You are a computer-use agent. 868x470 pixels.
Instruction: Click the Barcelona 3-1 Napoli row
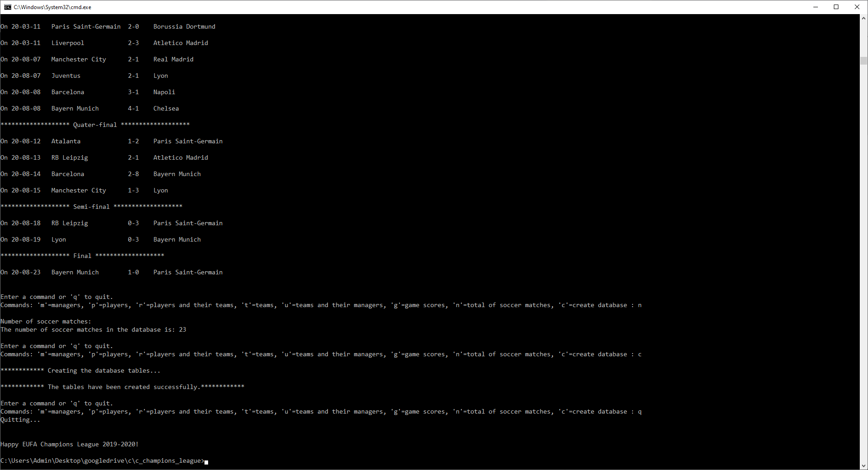pos(88,92)
